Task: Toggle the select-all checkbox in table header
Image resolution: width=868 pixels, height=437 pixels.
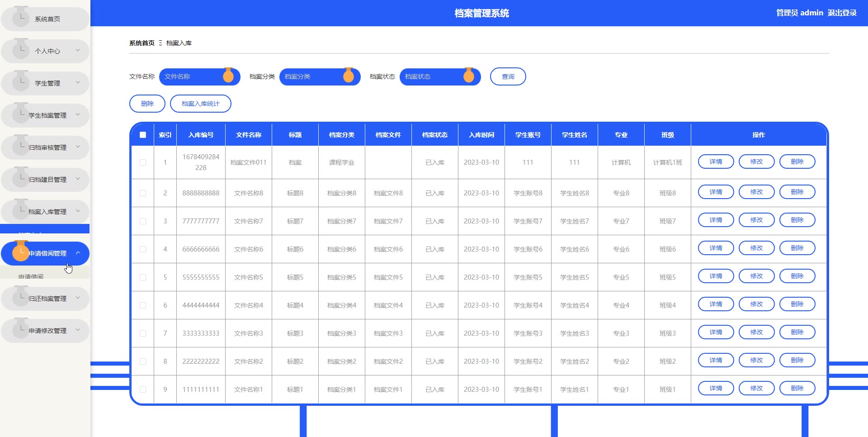Action: click(143, 135)
